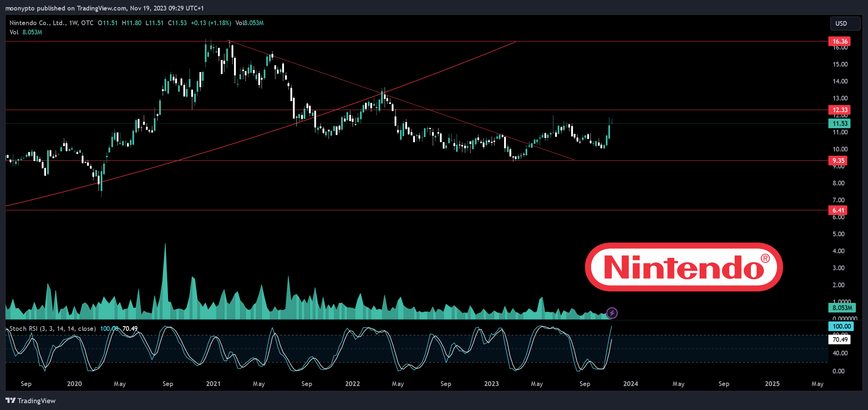Viewport: 868px width, 410px height.
Task: Click the 40.00 Stoch RSI axis label
Action: [x=840, y=353]
